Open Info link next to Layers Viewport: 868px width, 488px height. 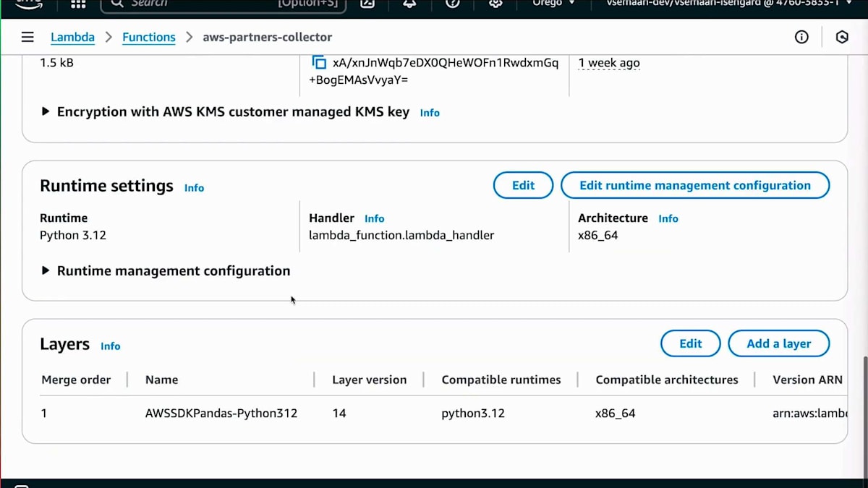[110, 346]
